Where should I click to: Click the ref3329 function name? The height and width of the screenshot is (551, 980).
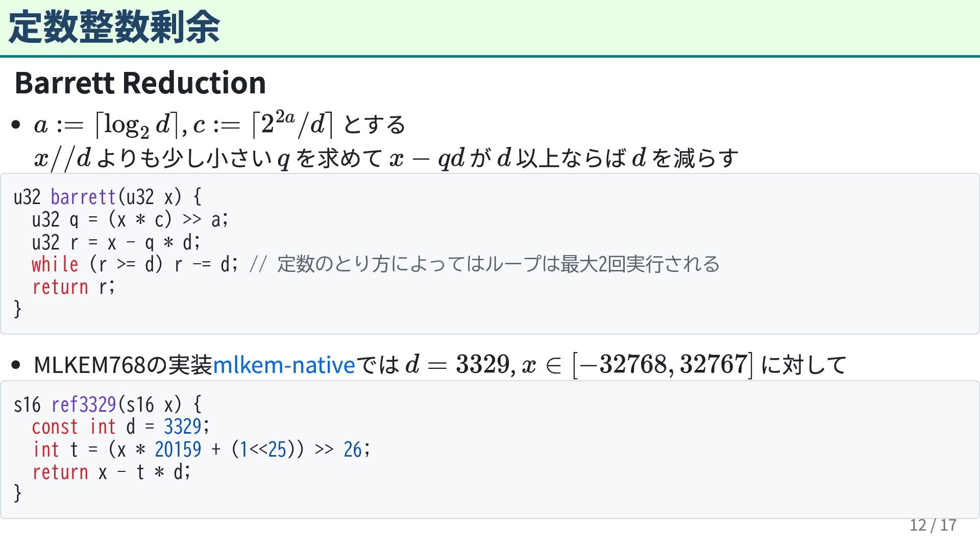[84, 405]
